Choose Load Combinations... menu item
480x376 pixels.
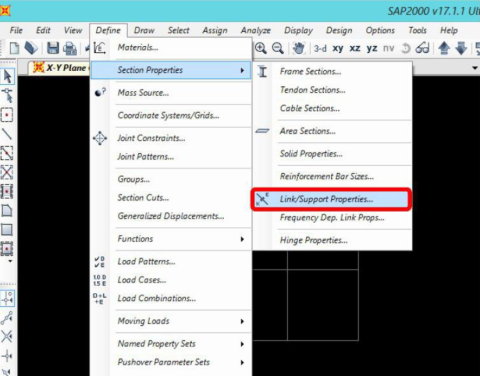pyautogui.click(x=171, y=298)
